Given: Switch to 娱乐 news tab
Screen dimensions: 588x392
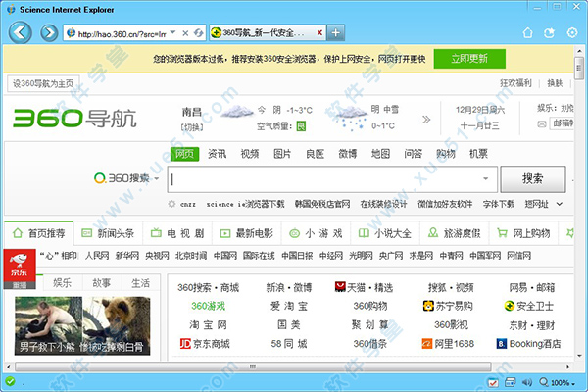Looking at the screenshot, I should click(x=63, y=283).
